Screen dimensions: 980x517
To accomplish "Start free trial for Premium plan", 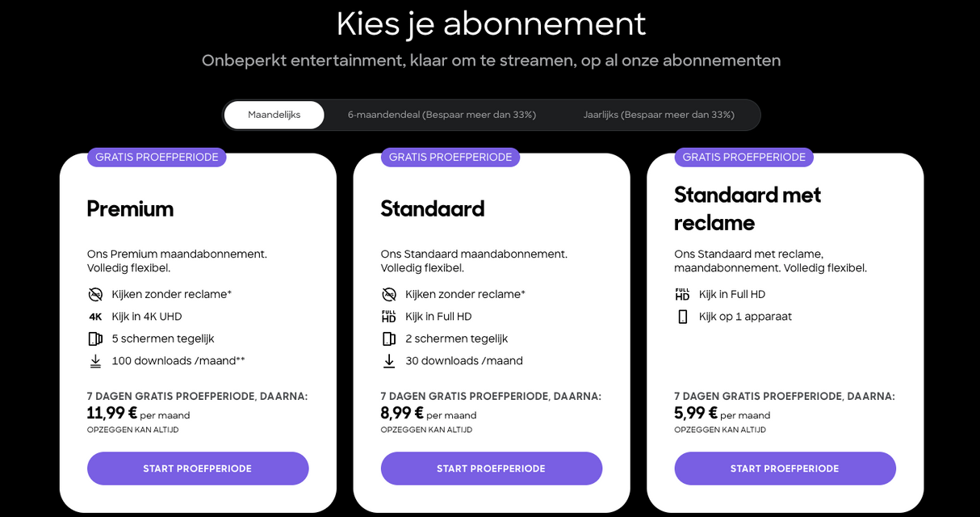I will [198, 469].
